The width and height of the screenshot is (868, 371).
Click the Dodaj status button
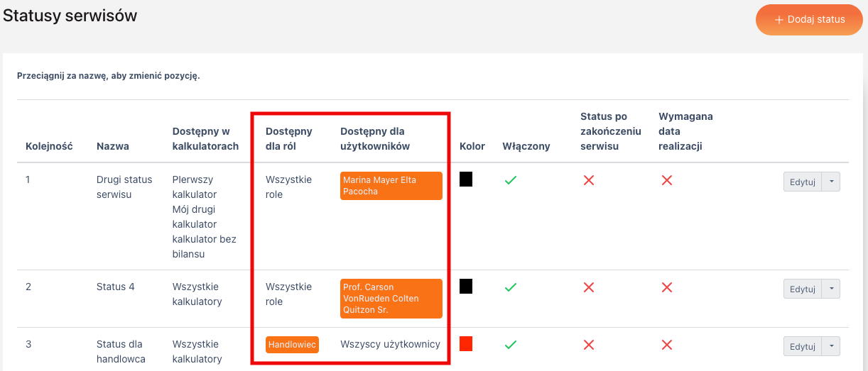click(x=809, y=19)
